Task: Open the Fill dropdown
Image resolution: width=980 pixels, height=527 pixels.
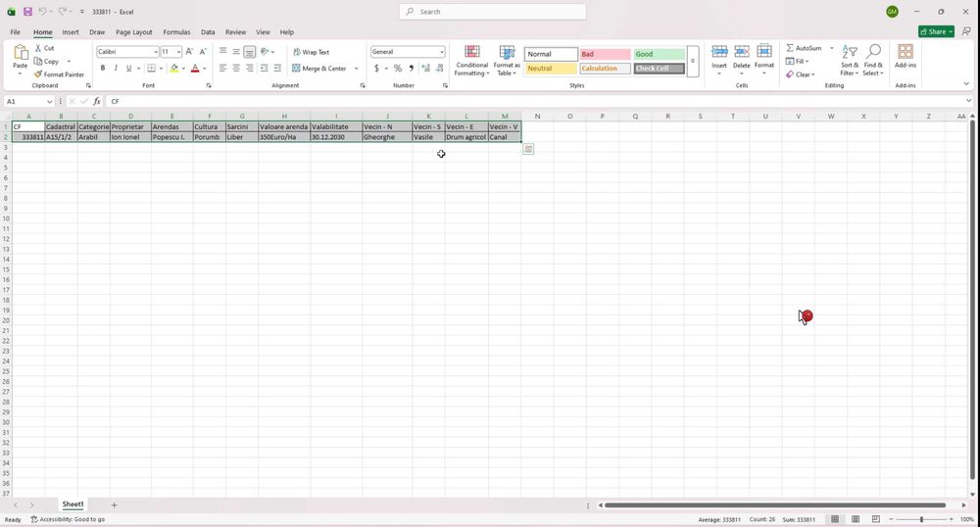Action: [x=798, y=61]
